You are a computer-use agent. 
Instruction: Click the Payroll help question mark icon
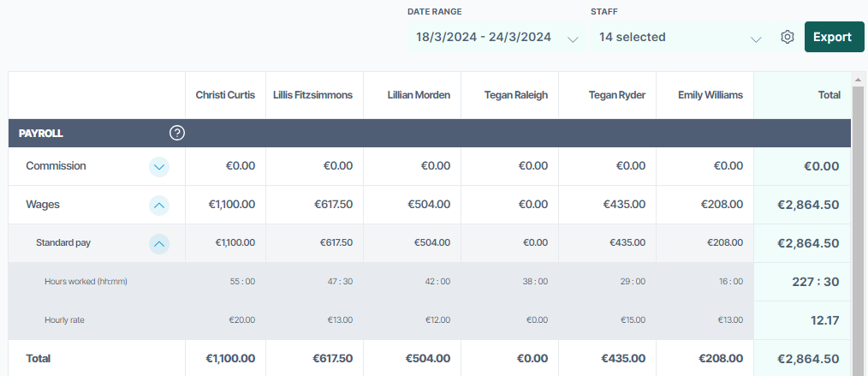[x=176, y=133]
